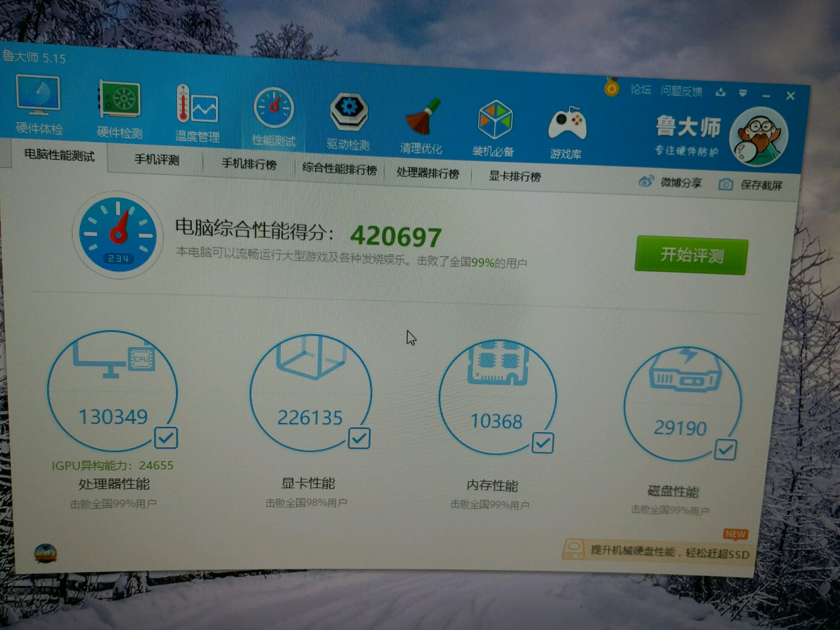Uncheck the 内存性能 checkbox
840x630 pixels.
click(x=543, y=443)
